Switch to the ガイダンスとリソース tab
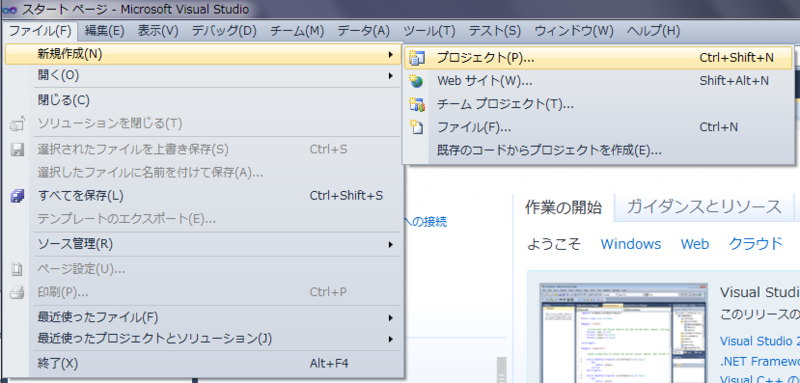 pos(704,207)
